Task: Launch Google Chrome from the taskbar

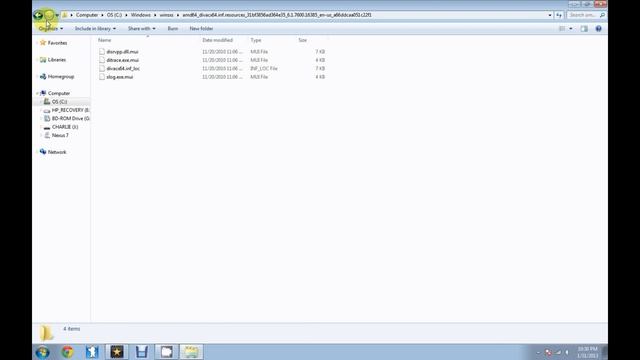Action: click(x=67, y=352)
